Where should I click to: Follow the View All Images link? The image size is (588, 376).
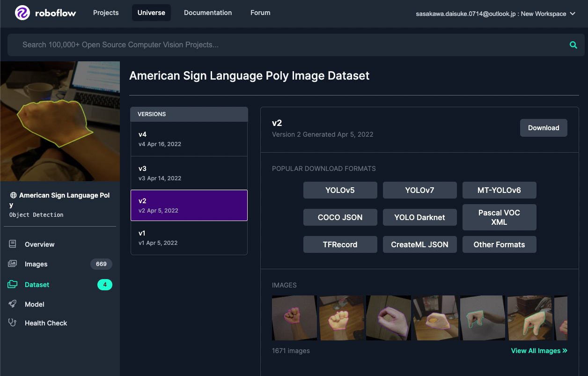[x=539, y=350]
